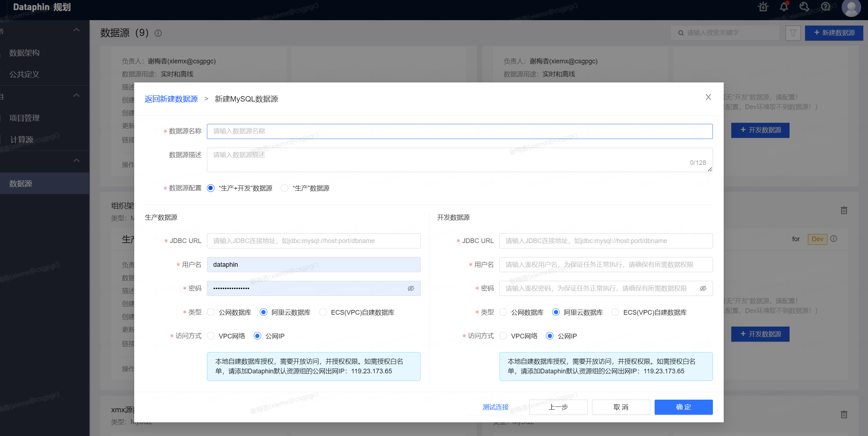Click the 取消 button

[621, 407]
